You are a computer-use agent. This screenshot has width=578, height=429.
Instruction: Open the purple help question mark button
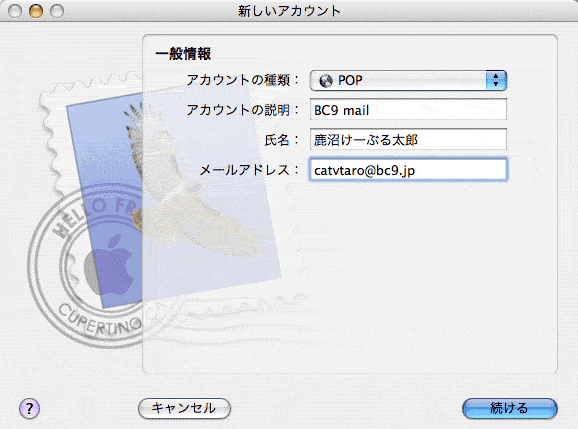(29, 409)
